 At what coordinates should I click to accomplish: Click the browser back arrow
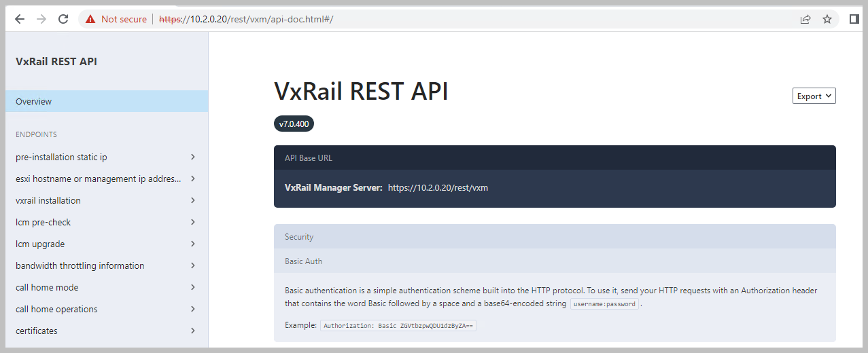[19, 19]
